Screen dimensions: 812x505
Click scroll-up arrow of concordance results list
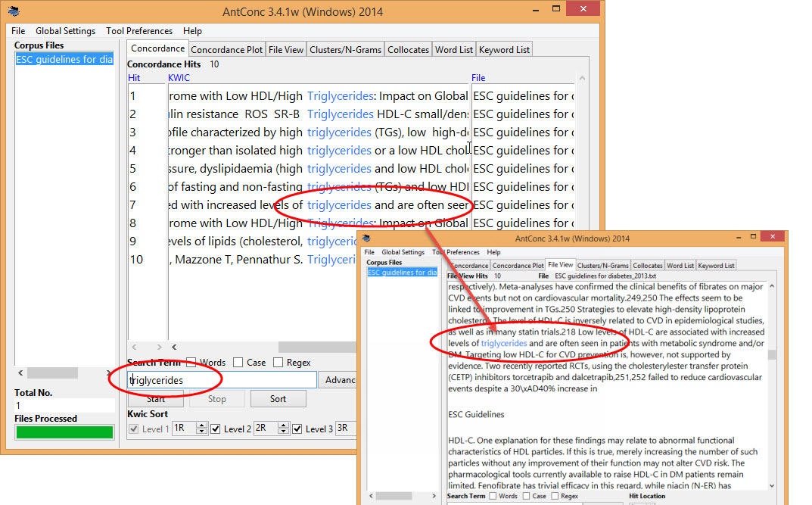[582, 79]
